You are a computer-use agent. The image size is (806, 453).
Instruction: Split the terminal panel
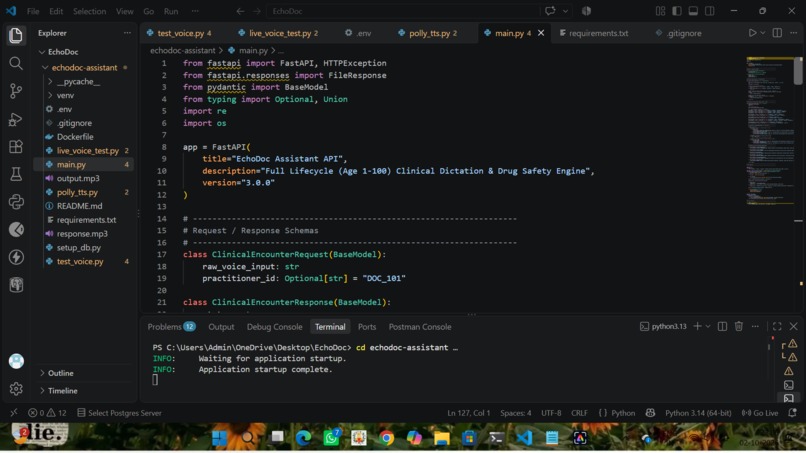722,327
